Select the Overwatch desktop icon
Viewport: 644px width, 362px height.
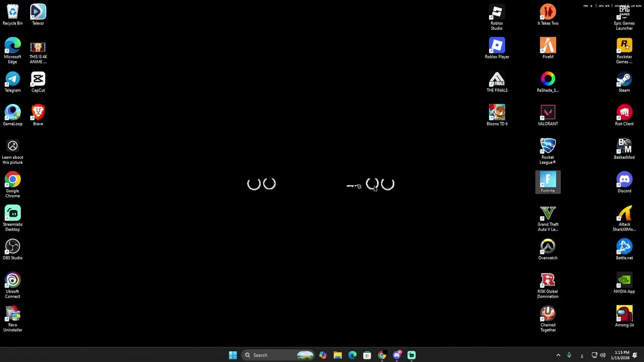(x=547, y=249)
